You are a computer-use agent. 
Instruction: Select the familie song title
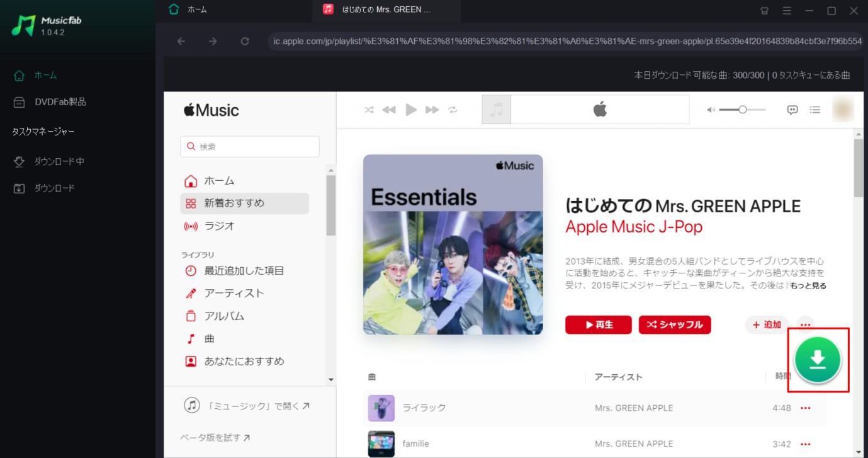coord(416,444)
